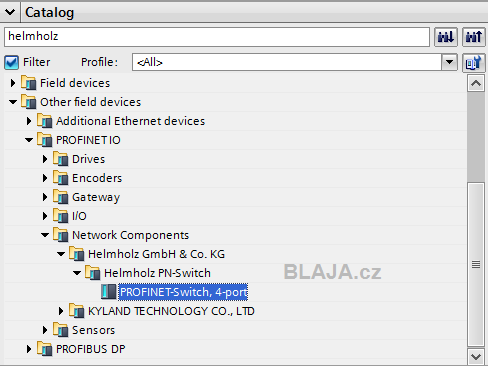The image size is (488, 366).
Task: Select the Sensors tree item
Action: click(x=93, y=330)
